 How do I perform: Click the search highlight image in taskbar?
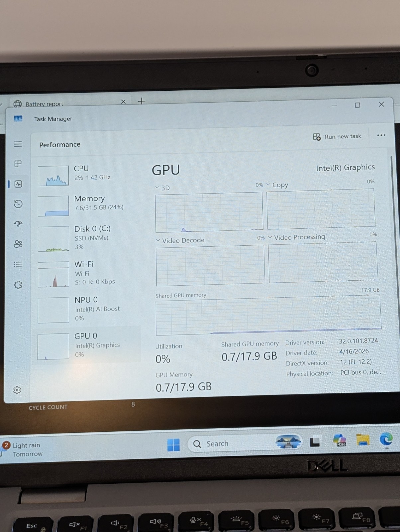pos(288,442)
